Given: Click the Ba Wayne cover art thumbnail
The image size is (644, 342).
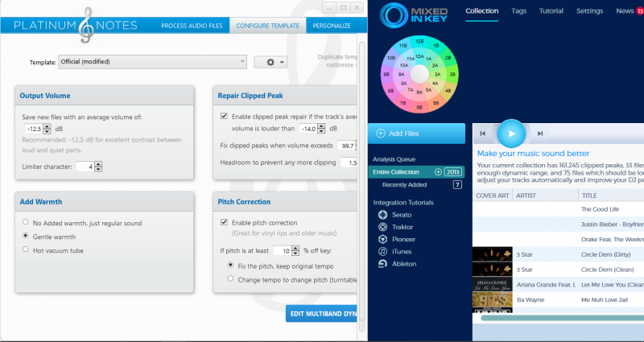Looking at the screenshot, I should click(493, 299).
